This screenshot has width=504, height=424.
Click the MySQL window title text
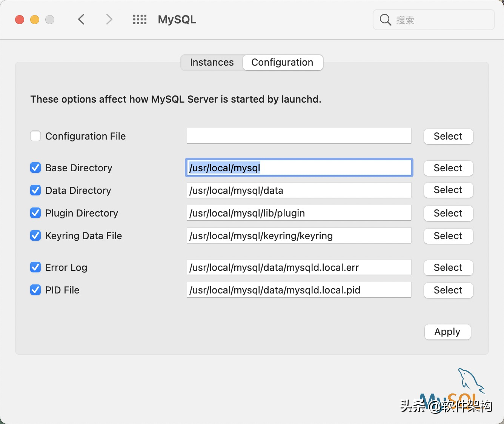click(x=177, y=20)
